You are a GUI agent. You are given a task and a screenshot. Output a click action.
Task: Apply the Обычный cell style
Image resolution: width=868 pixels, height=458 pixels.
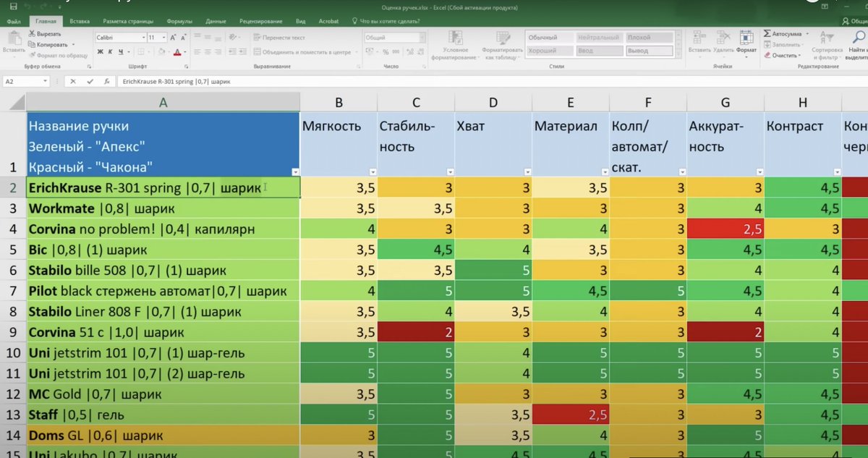549,38
